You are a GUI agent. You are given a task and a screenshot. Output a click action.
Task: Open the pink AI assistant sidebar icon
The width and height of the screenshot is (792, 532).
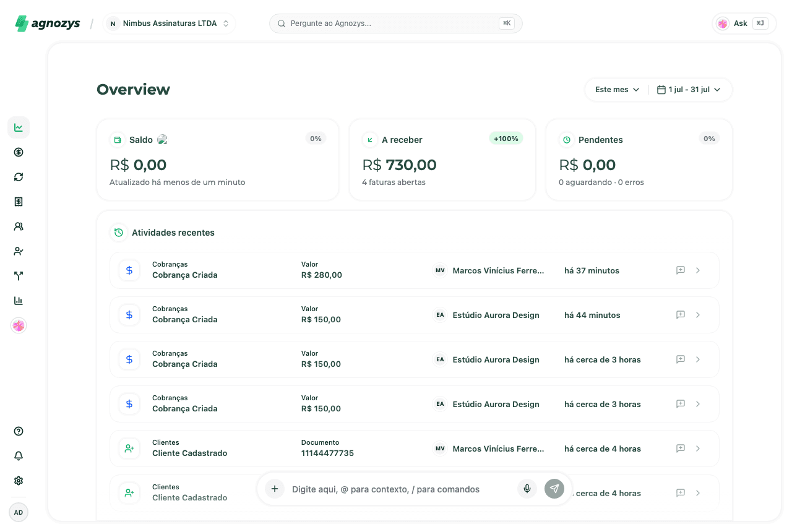tap(19, 325)
